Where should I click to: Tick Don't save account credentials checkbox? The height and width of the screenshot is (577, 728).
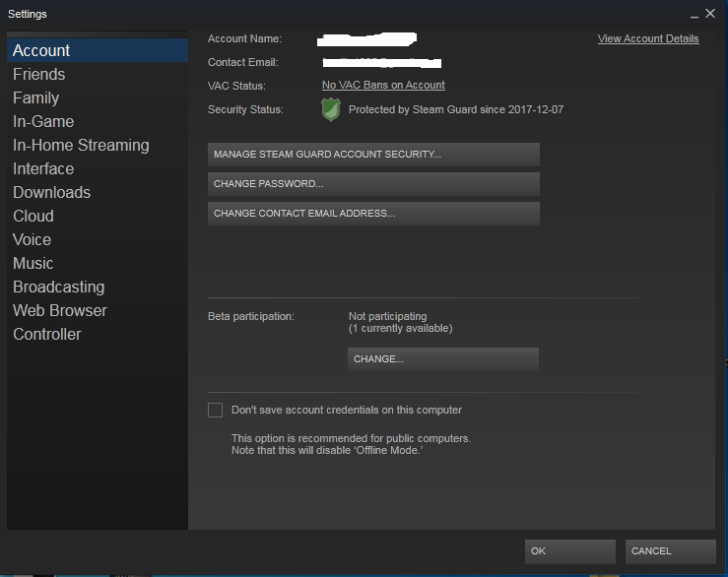(x=215, y=410)
